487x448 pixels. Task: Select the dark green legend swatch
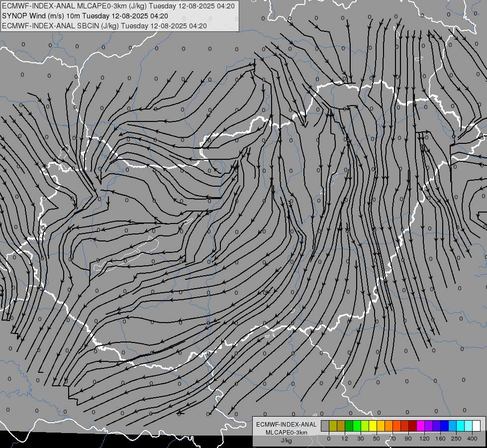click(x=349, y=426)
